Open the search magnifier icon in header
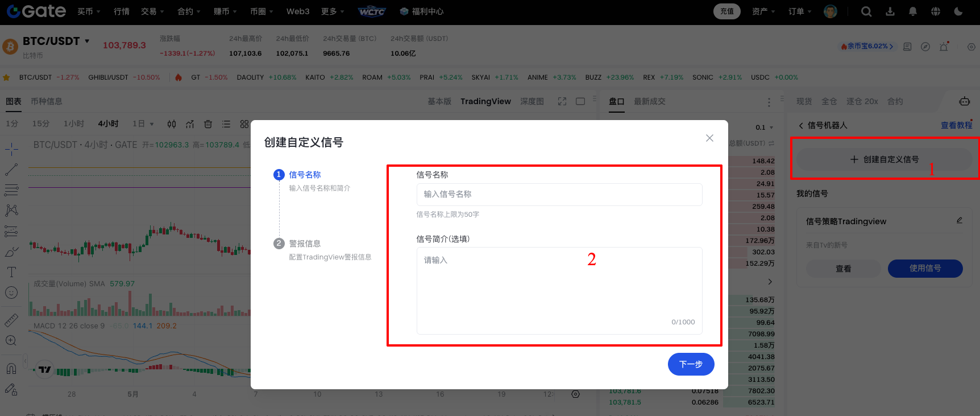980x416 pixels. 866,11
